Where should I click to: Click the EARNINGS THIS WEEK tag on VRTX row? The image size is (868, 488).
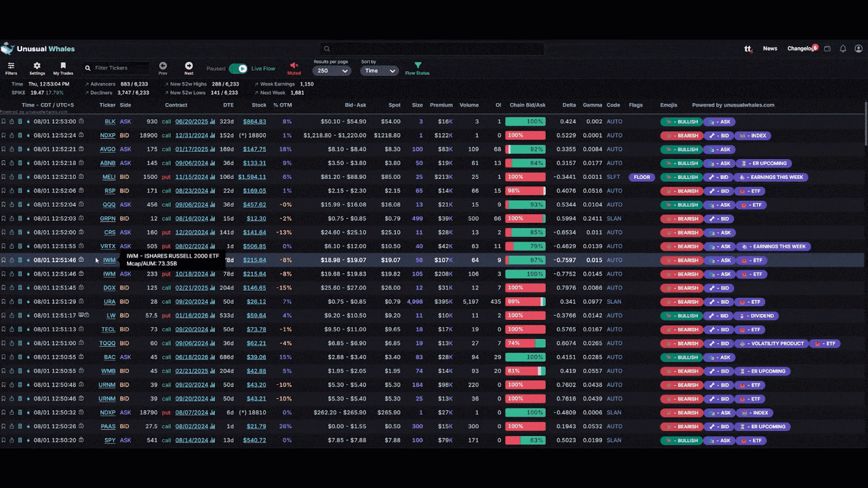pos(772,246)
